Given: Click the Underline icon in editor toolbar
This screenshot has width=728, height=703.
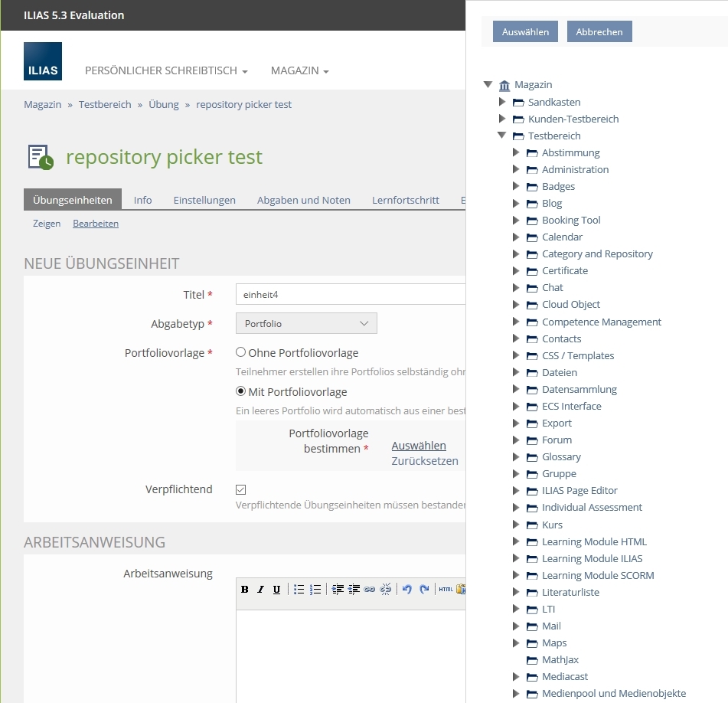Looking at the screenshot, I should 276,589.
